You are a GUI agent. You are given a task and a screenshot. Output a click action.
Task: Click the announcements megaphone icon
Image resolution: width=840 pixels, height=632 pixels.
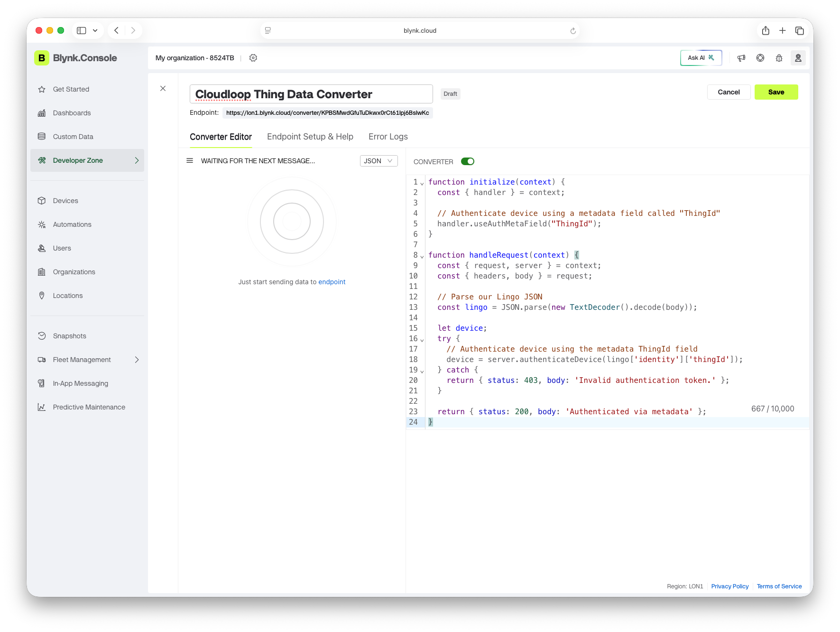point(741,58)
